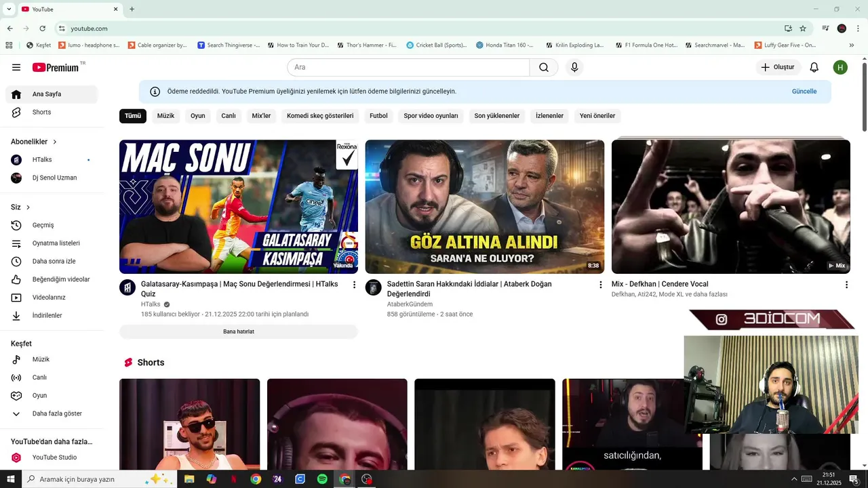Viewport: 868px width, 488px height.
Task: Open Beğendiğim videolar liked videos
Action: click(52, 279)
